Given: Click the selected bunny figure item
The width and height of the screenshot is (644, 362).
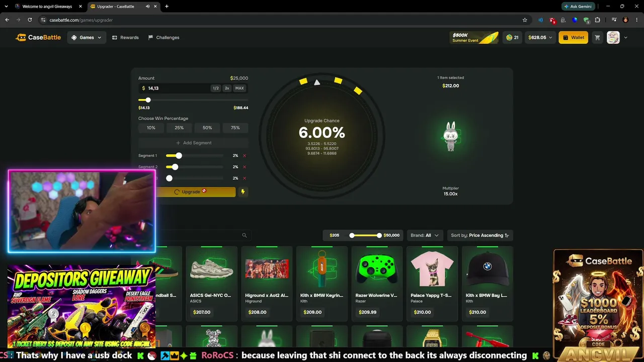Looking at the screenshot, I should 451,136.
